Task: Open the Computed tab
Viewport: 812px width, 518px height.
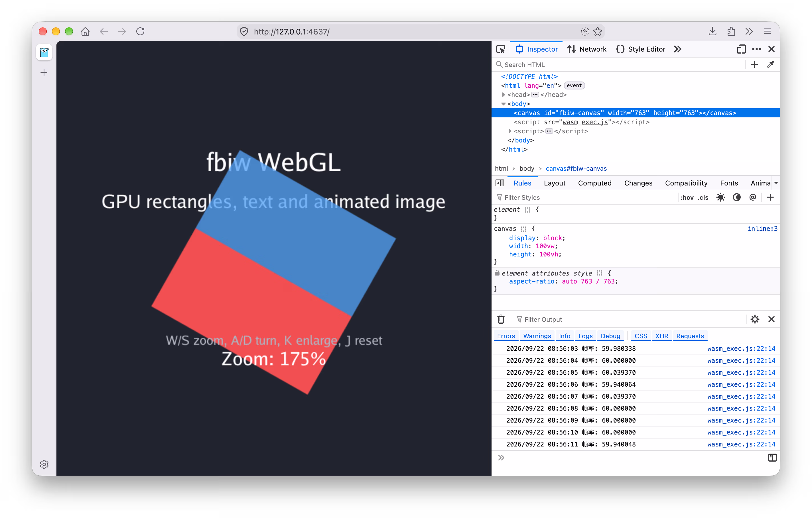Action: coord(594,183)
